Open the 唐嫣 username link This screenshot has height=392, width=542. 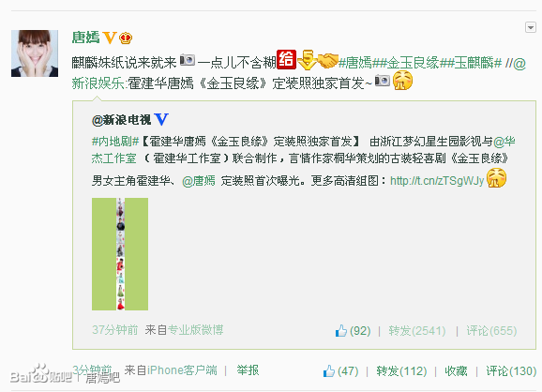point(85,37)
